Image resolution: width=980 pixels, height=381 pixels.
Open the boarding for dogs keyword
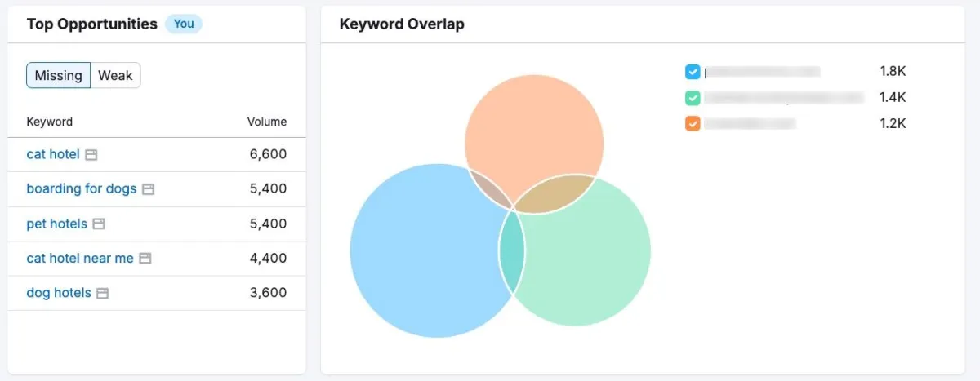click(81, 188)
